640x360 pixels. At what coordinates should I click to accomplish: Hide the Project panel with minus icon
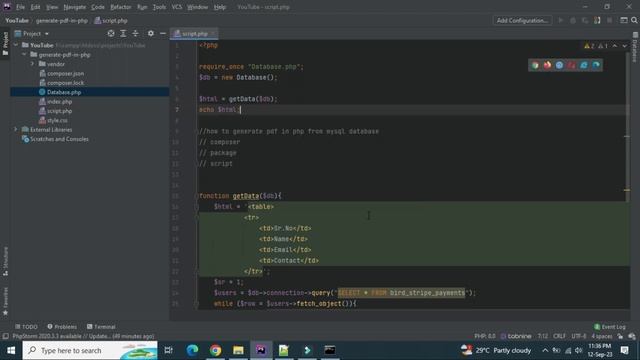(162, 33)
